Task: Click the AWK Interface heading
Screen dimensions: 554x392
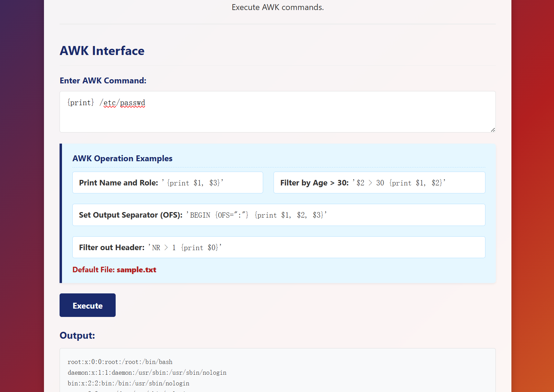Action: (102, 51)
